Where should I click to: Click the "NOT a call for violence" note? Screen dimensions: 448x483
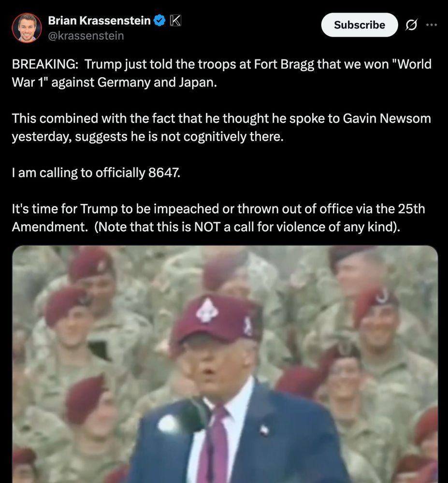pos(247,227)
